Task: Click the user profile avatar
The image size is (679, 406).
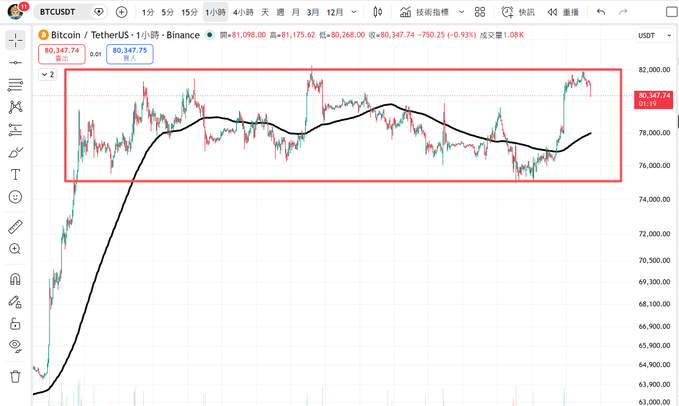Action: point(16,12)
